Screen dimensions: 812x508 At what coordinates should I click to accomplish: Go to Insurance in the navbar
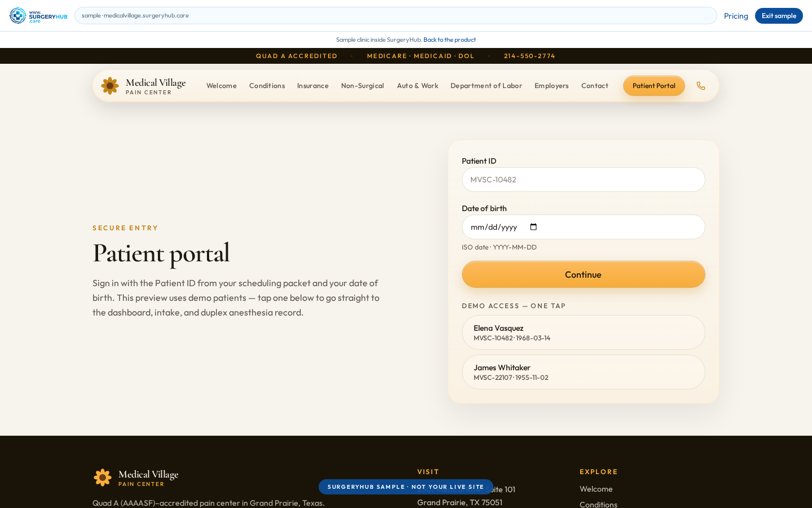(x=313, y=86)
